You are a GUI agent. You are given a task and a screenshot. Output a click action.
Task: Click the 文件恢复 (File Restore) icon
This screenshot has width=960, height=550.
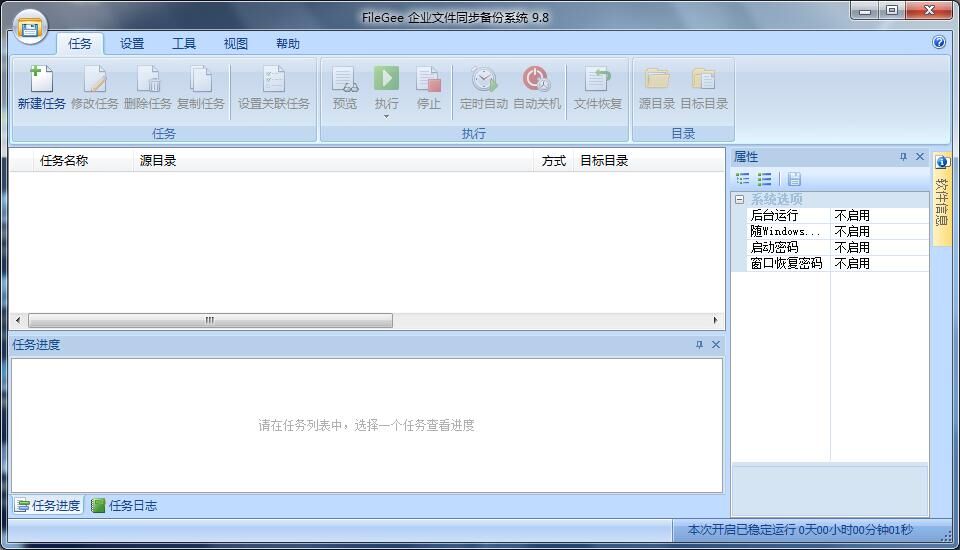click(598, 79)
